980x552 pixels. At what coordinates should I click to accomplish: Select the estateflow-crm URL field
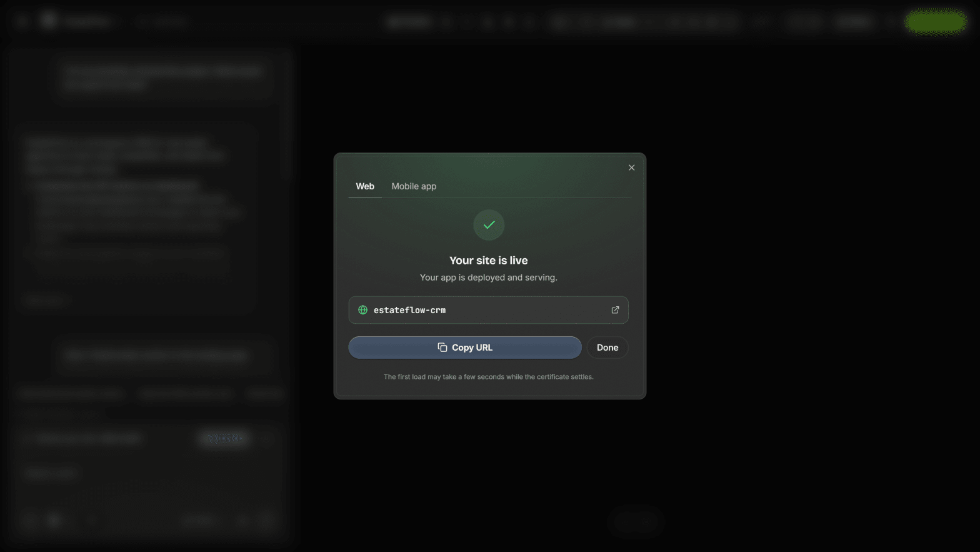(489, 310)
